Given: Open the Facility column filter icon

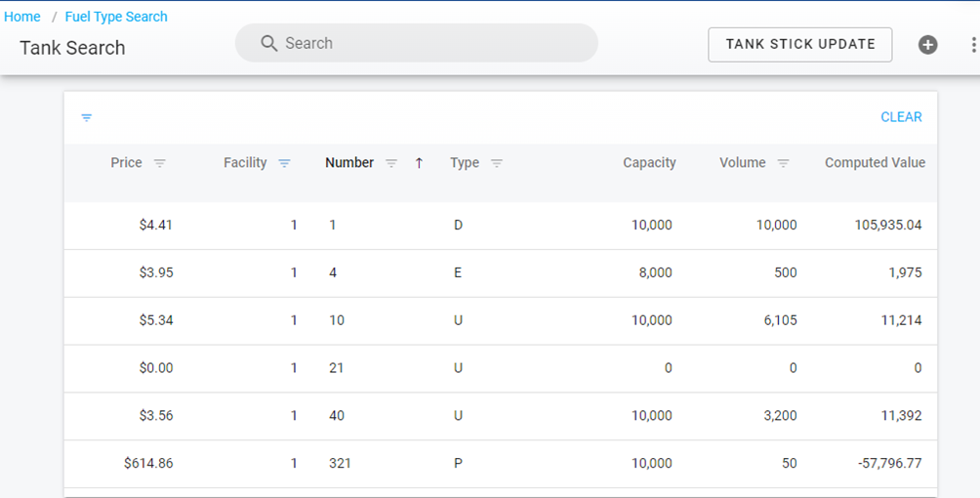Looking at the screenshot, I should 284,163.
